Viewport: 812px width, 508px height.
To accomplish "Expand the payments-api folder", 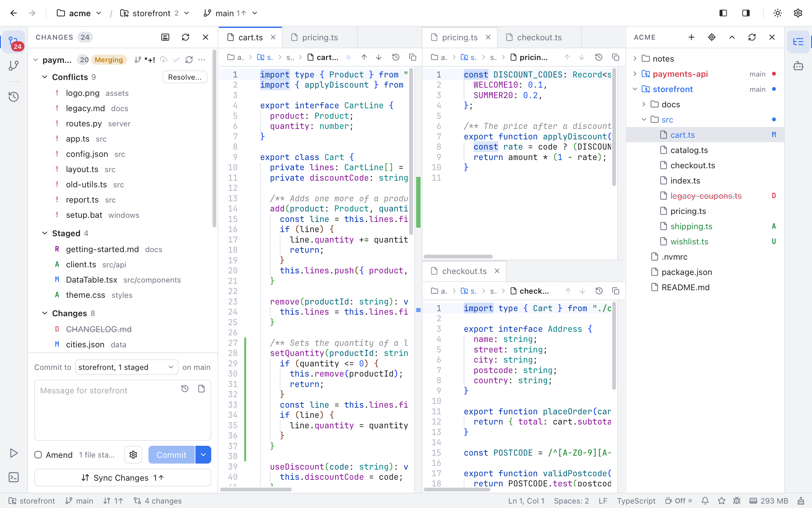I will pyautogui.click(x=635, y=74).
